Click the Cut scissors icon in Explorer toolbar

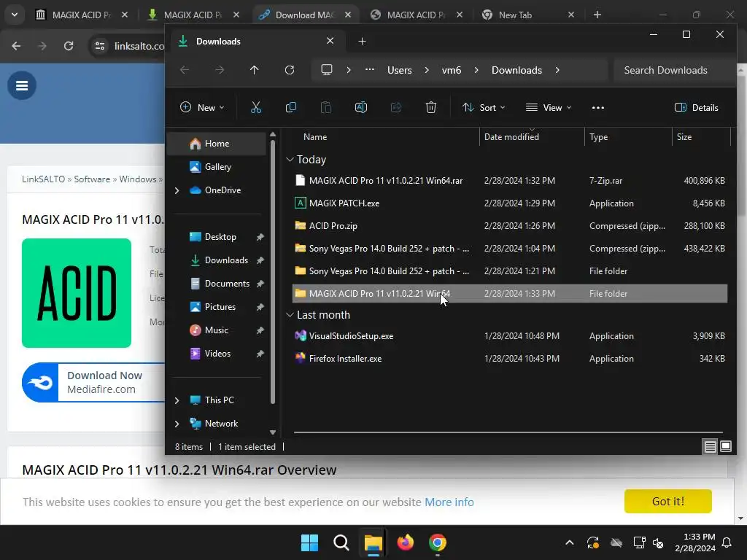[256, 108]
